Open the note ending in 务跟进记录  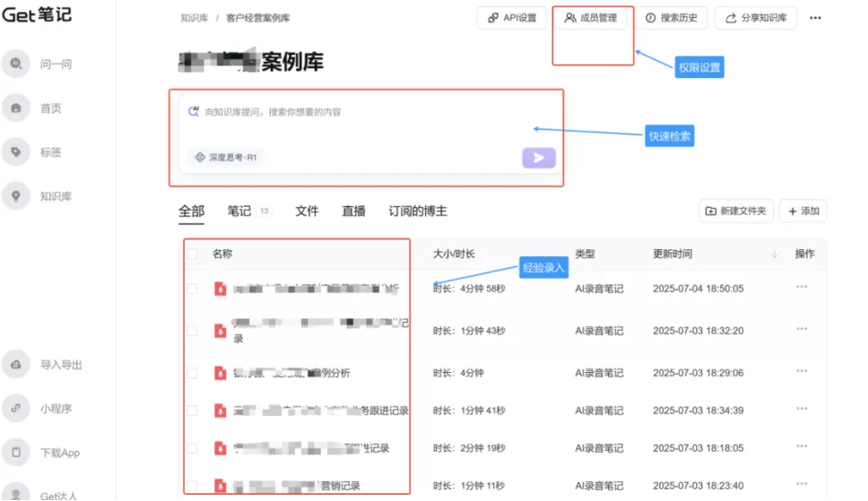coord(320,410)
